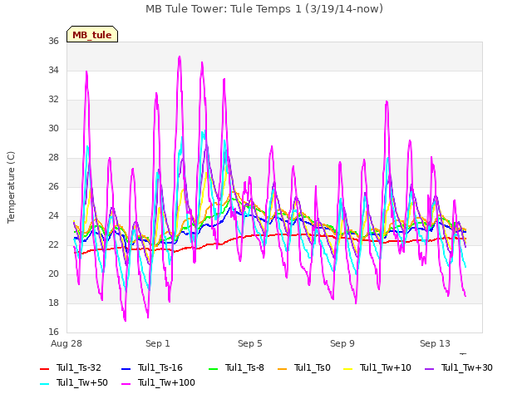Click the 32 y-axis tick label
Viewport: 532px width, 399px height.
53,100
